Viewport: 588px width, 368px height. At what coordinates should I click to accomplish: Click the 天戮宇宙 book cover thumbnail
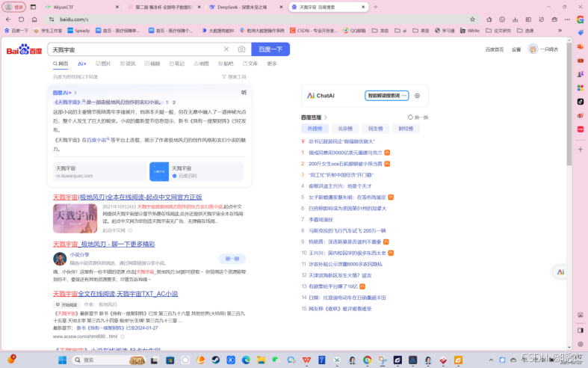coord(75,218)
